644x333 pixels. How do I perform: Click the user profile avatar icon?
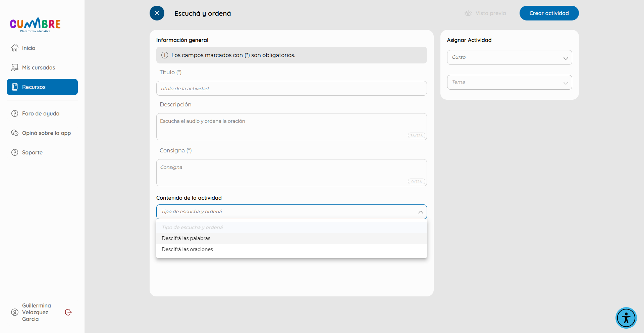[15, 312]
